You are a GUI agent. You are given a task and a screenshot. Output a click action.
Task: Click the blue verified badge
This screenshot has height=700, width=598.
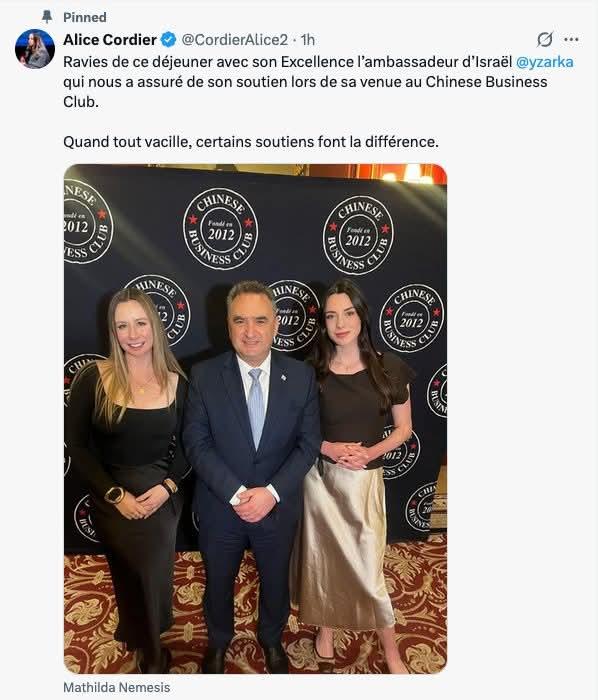tap(168, 40)
